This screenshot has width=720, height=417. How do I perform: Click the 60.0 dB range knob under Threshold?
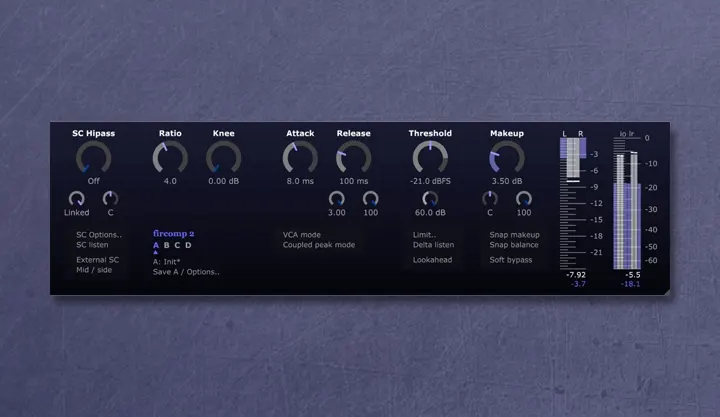(x=430, y=198)
